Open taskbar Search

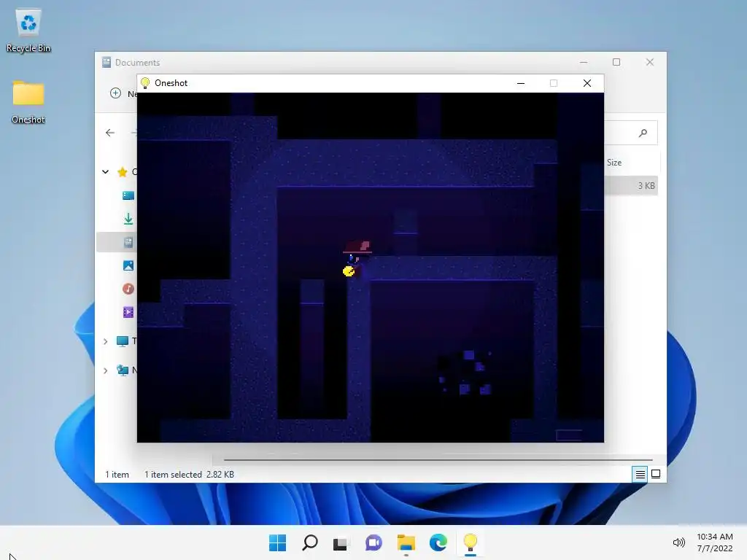309,542
